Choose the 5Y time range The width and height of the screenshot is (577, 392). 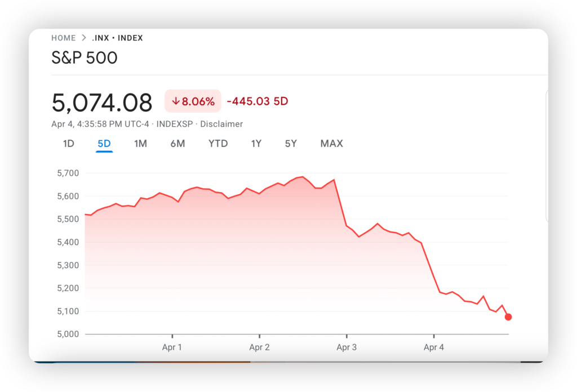point(291,144)
